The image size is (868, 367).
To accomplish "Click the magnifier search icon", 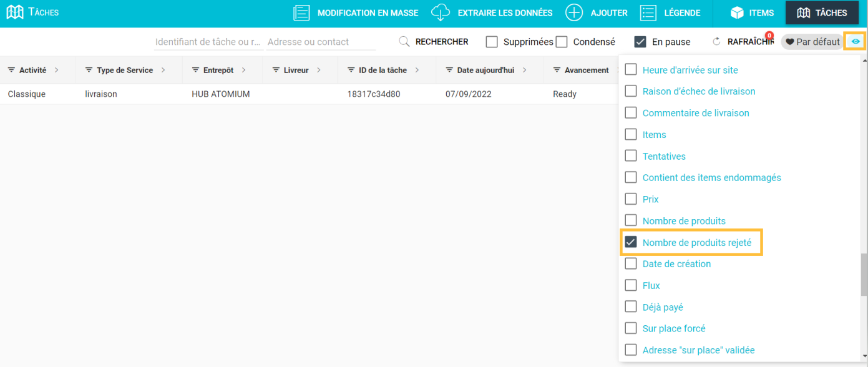I will click(x=404, y=42).
